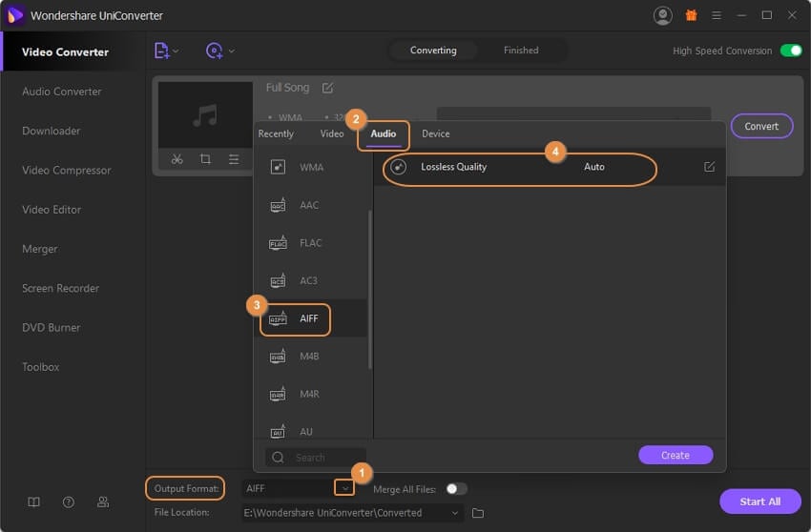Open Screen Recorder in sidebar
This screenshot has width=811, height=532.
(60, 288)
